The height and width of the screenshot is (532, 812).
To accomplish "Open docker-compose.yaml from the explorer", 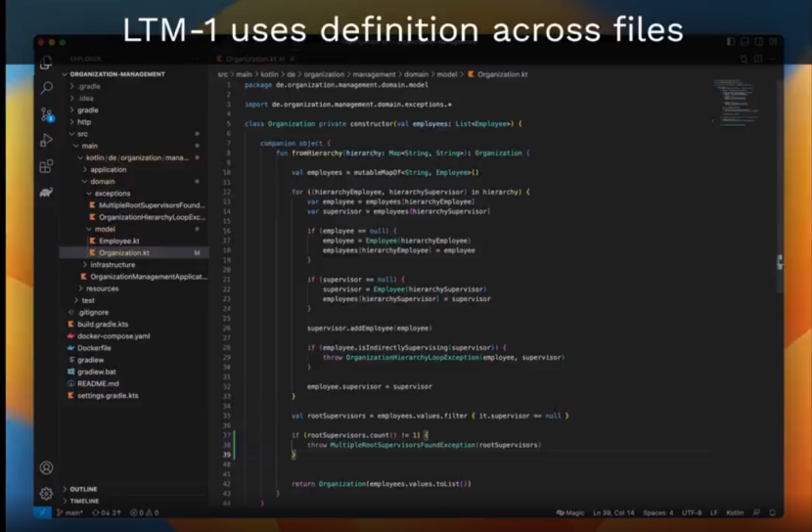I will pyautogui.click(x=113, y=335).
